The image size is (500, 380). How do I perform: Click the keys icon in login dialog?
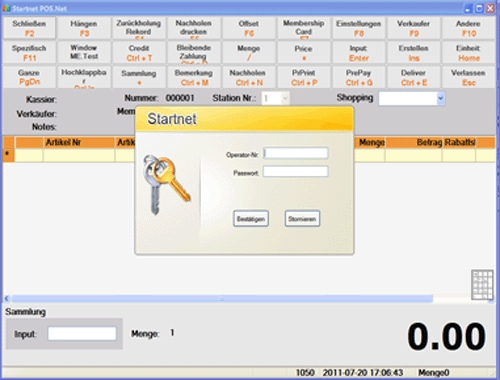click(x=166, y=184)
